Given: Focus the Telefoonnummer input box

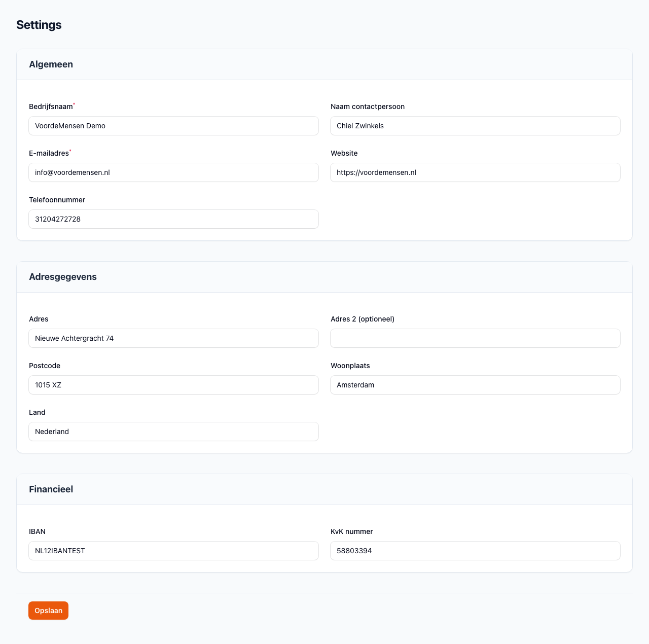Looking at the screenshot, I should click(x=173, y=219).
